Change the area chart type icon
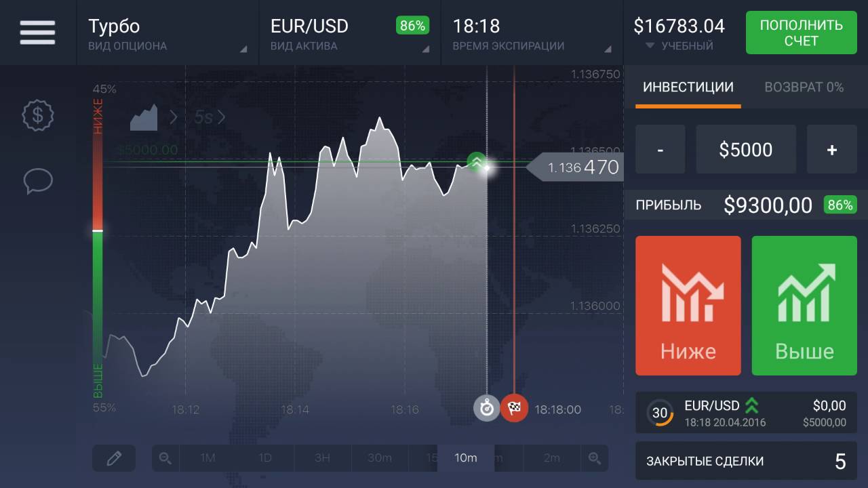Image resolution: width=868 pixels, height=488 pixels. coord(144,117)
